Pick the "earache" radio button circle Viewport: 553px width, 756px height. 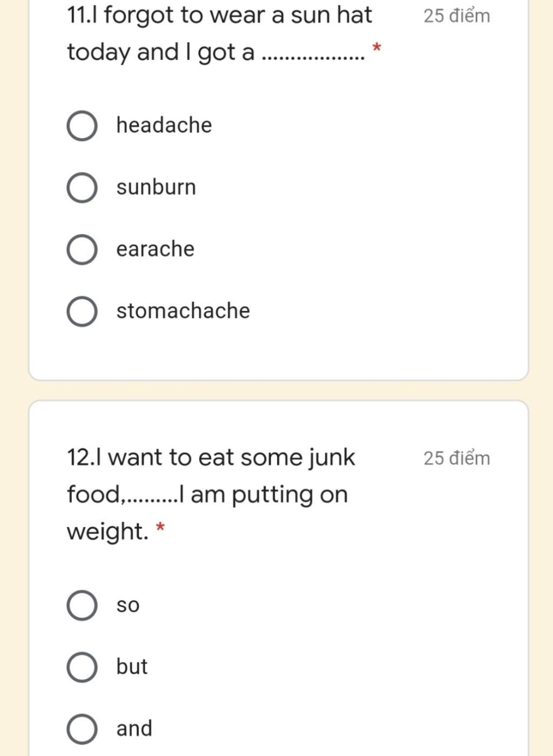82,250
